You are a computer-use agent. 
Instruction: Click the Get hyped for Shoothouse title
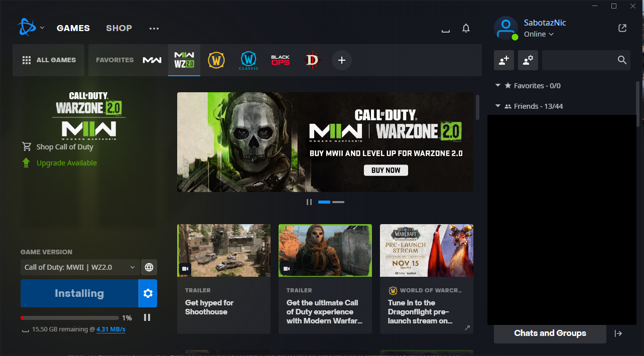tap(209, 307)
